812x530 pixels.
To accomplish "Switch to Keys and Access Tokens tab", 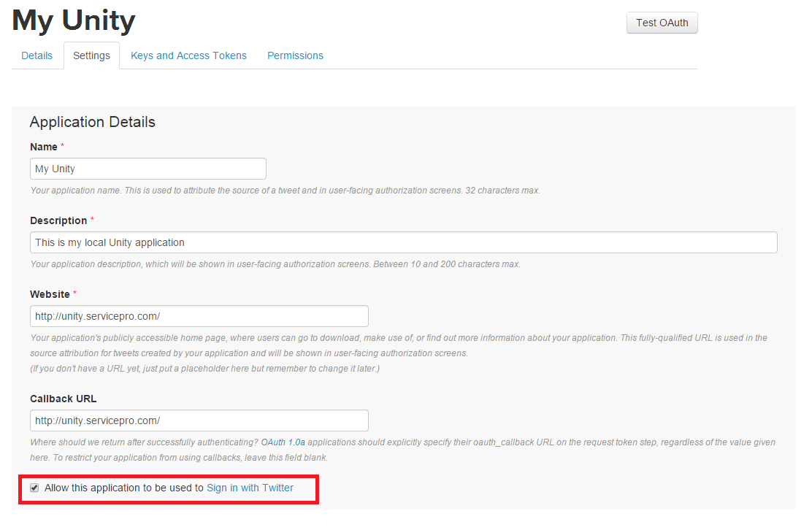I will click(x=188, y=55).
